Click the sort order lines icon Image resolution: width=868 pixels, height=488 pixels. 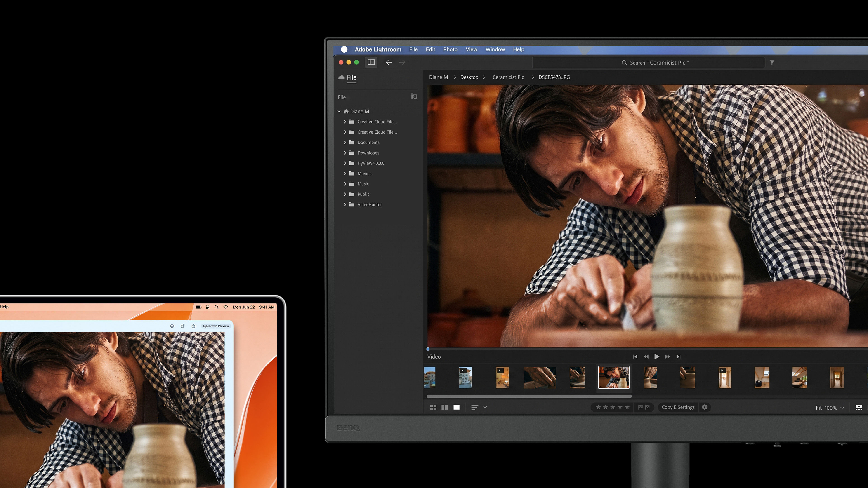474,408
